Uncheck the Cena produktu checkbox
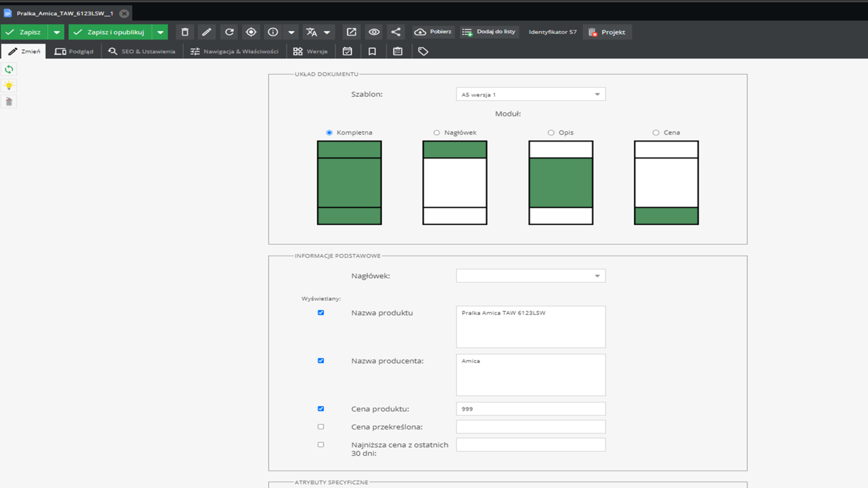Image resolution: width=868 pixels, height=488 pixels. pos(321,409)
